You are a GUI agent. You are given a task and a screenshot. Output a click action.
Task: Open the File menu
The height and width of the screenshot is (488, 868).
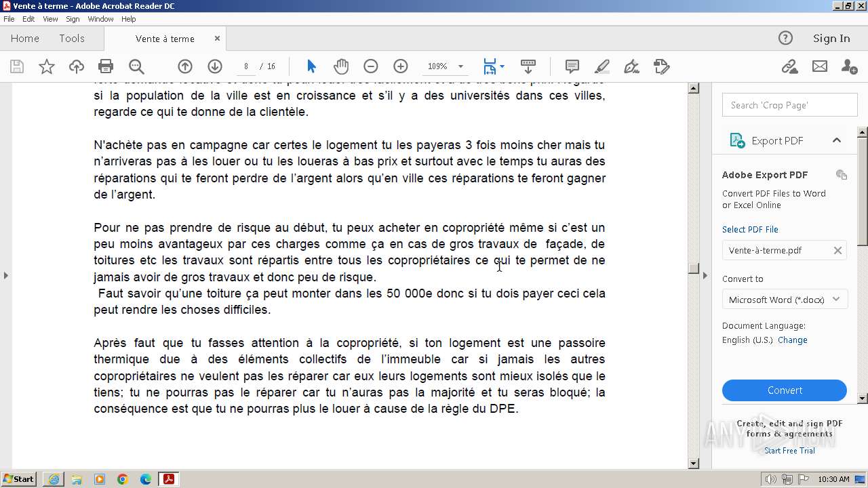click(9, 19)
